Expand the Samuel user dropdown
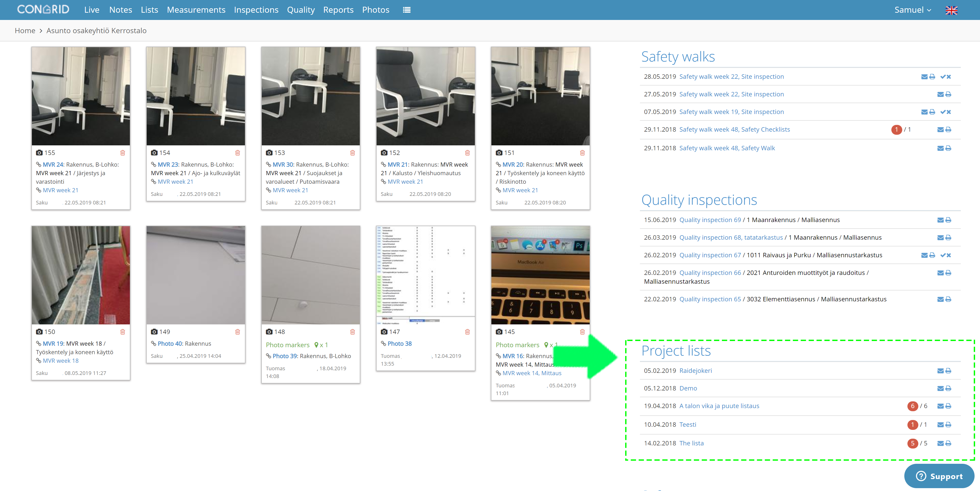 pyautogui.click(x=912, y=10)
